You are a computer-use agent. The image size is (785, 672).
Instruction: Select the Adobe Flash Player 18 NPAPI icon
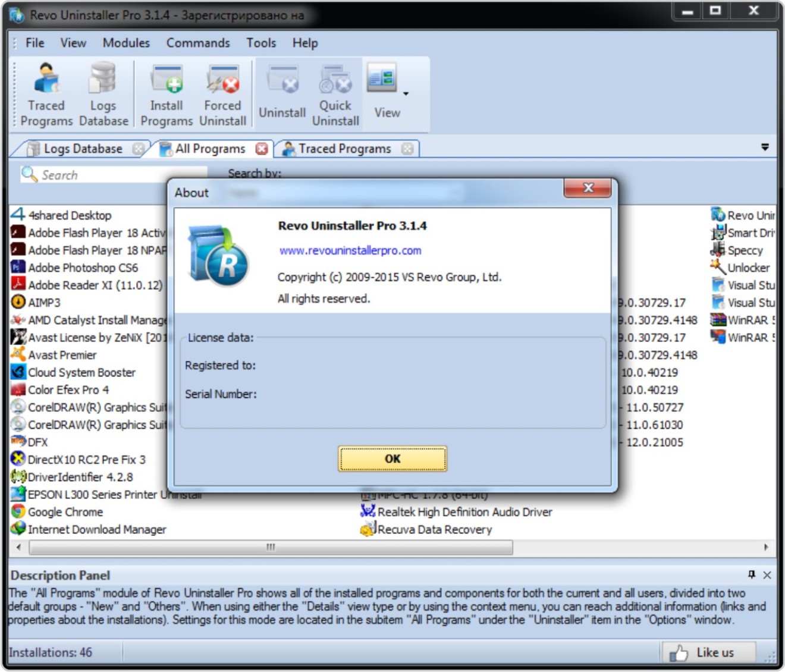[x=18, y=250]
